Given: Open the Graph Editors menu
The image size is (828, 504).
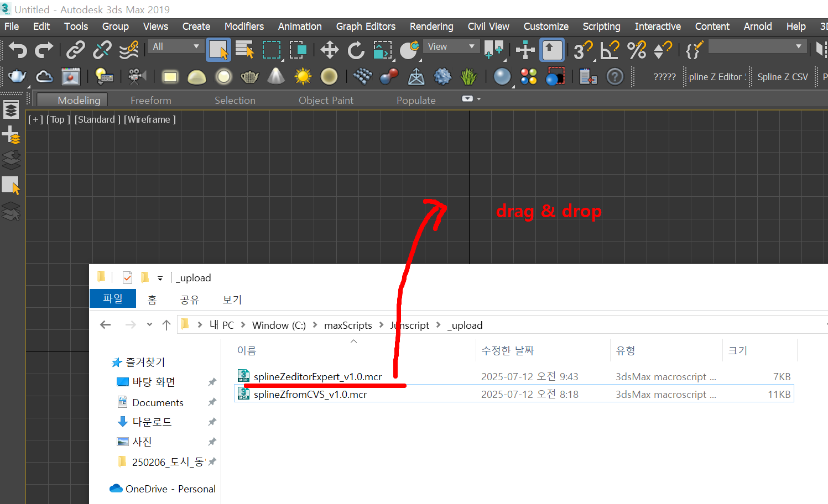Looking at the screenshot, I should pos(366,27).
